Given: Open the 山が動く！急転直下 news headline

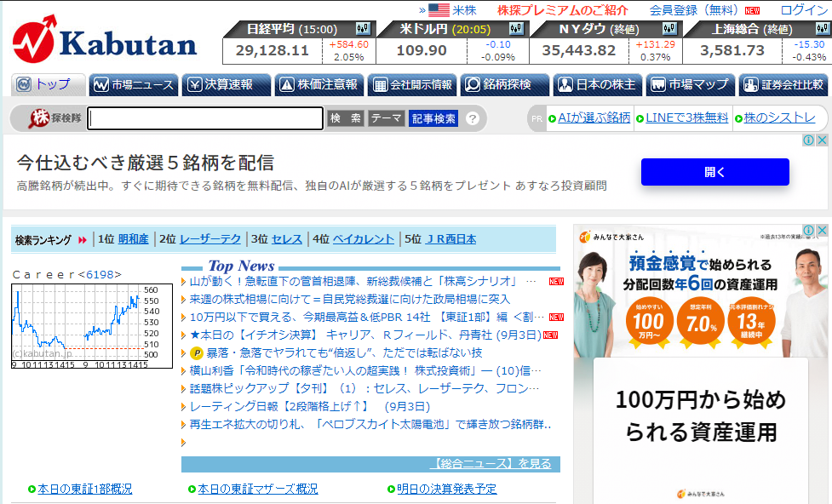Looking at the screenshot, I should [363, 281].
